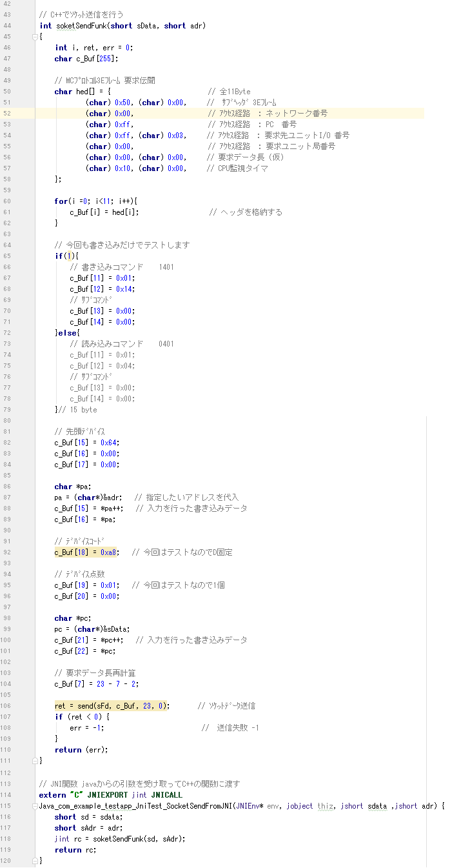This screenshot has height=868, width=450.
Task: Click line number 92 in the gutter
Action: coord(7,552)
